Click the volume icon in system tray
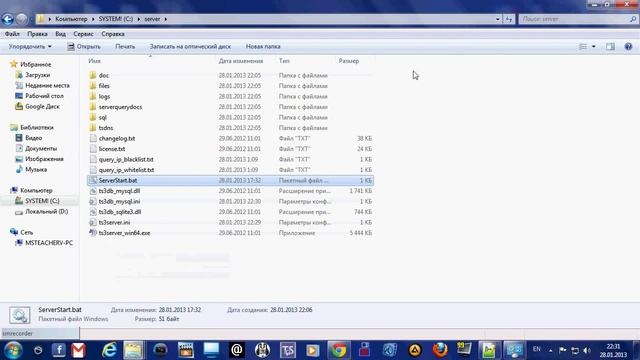 (587, 350)
